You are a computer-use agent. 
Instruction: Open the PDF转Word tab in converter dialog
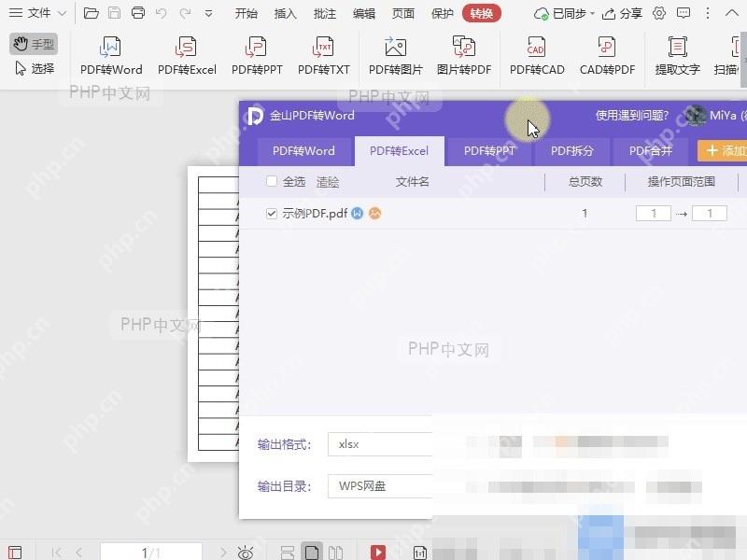click(303, 151)
